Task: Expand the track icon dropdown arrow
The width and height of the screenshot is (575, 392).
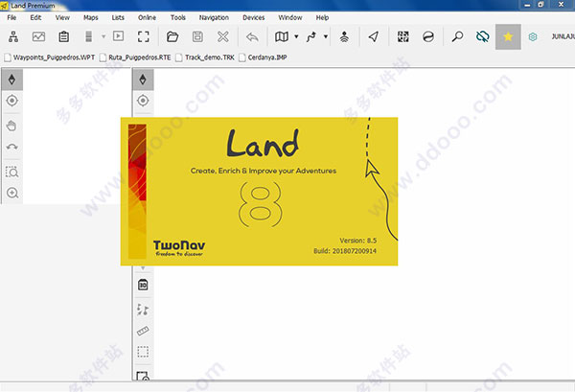Action: [325, 36]
